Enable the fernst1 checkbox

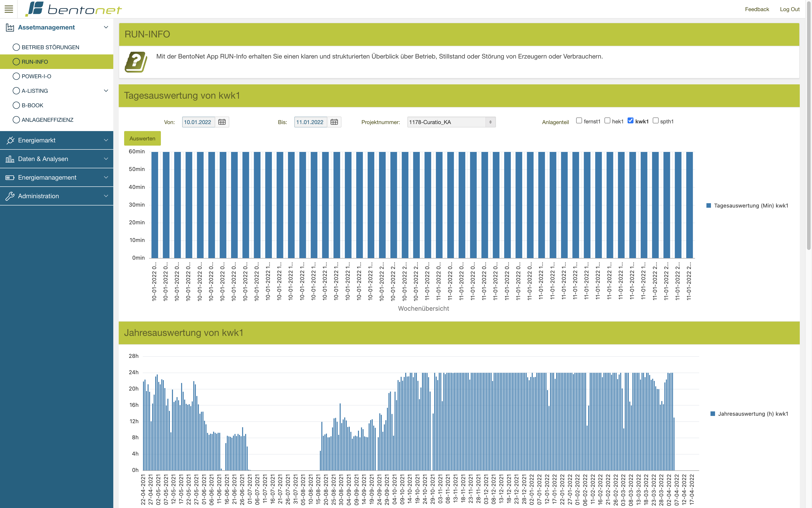(579, 121)
